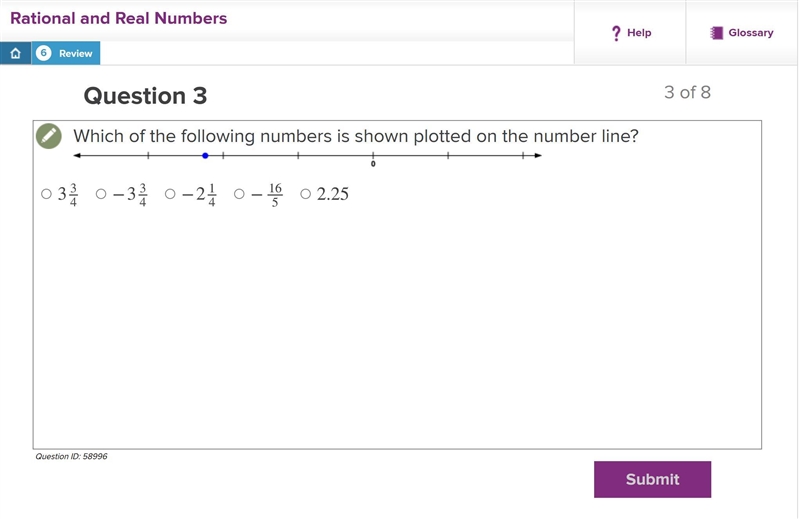Screen dimensions: 800x519
Task: Click the circled number 6 badge
Action: 43,53
